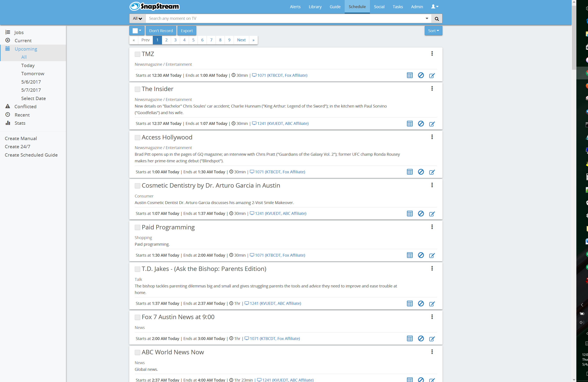Edit Access Hollywood recording
The image size is (588, 382).
coord(432,172)
